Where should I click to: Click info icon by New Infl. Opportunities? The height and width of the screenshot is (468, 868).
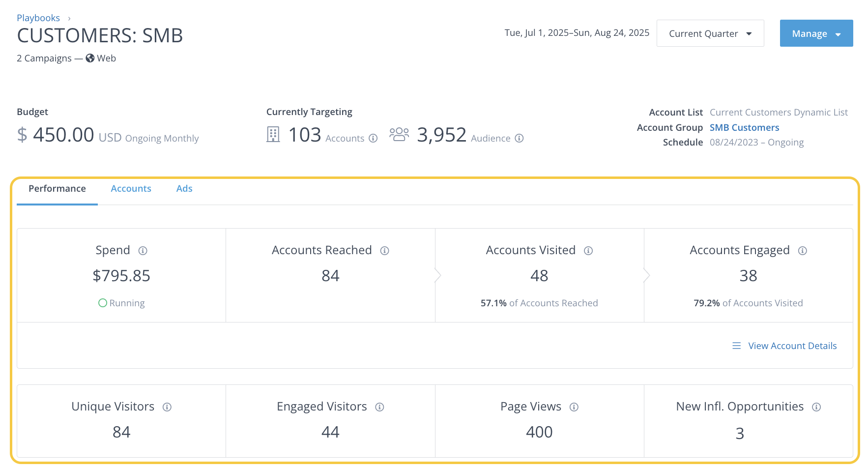click(x=816, y=407)
